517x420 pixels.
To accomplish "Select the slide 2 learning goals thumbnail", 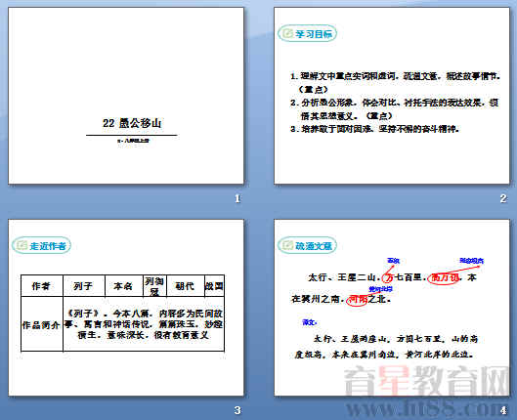I will pos(392,96).
